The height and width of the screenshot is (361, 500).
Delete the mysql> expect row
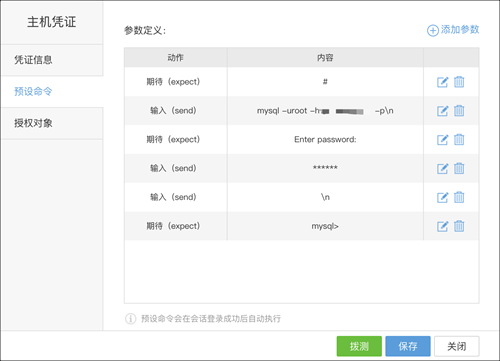459,226
